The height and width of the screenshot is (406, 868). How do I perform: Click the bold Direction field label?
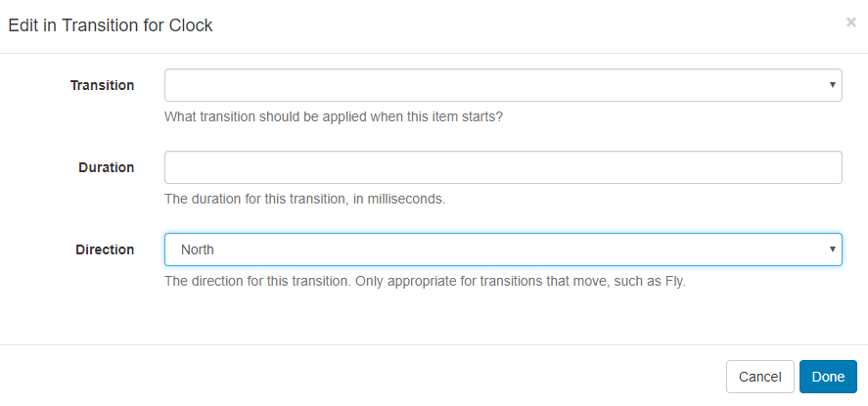click(x=105, y=249)
